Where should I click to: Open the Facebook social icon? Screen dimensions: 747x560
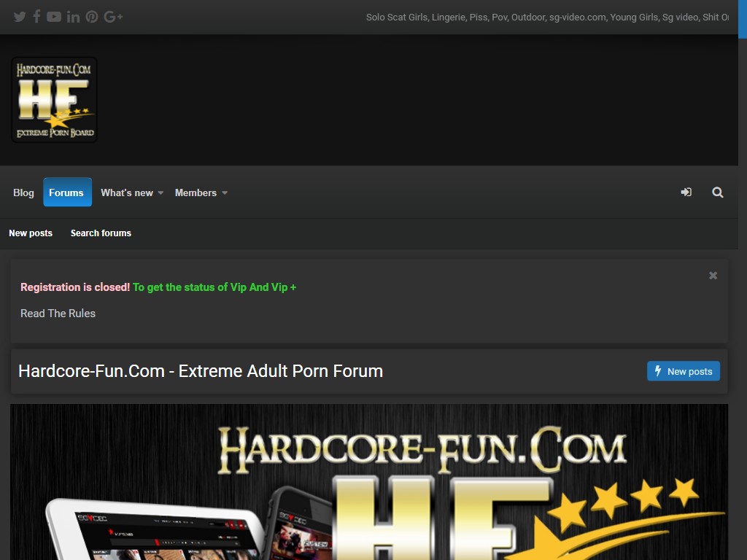36,17
